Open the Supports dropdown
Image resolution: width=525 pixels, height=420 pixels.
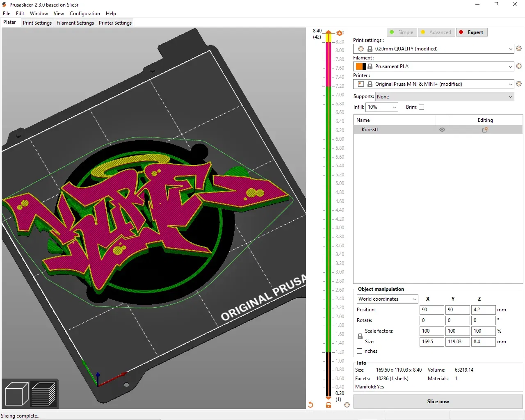[x=445, y=97]
